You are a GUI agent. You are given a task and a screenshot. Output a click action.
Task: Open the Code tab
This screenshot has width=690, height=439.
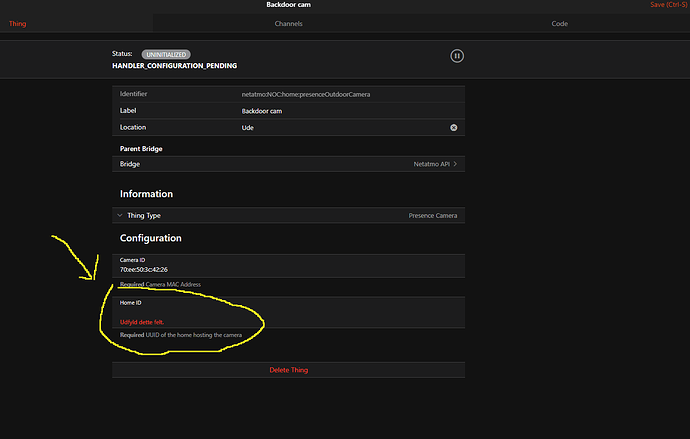pyautogui.click(x=559, y=24)
